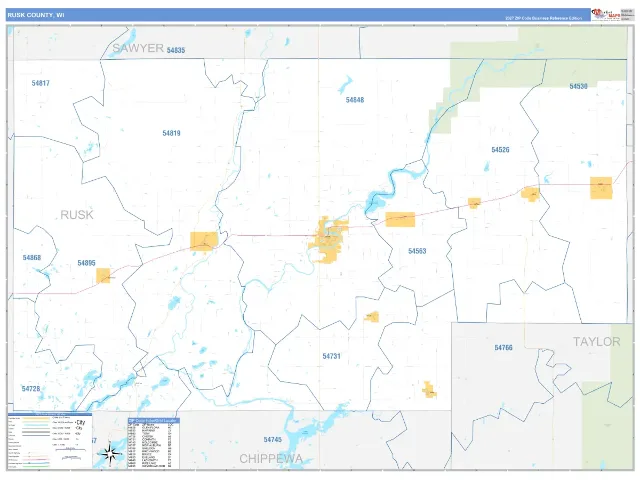The width and height of the screenshot is (640, 480).
Task: Select the TAYLOR county label
Action: 596,342
